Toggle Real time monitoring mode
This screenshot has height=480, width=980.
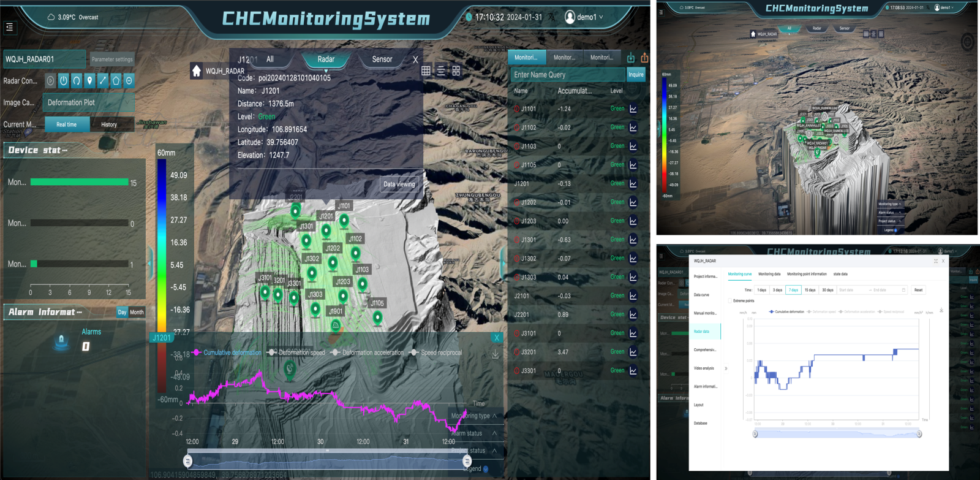coord(67,124)
